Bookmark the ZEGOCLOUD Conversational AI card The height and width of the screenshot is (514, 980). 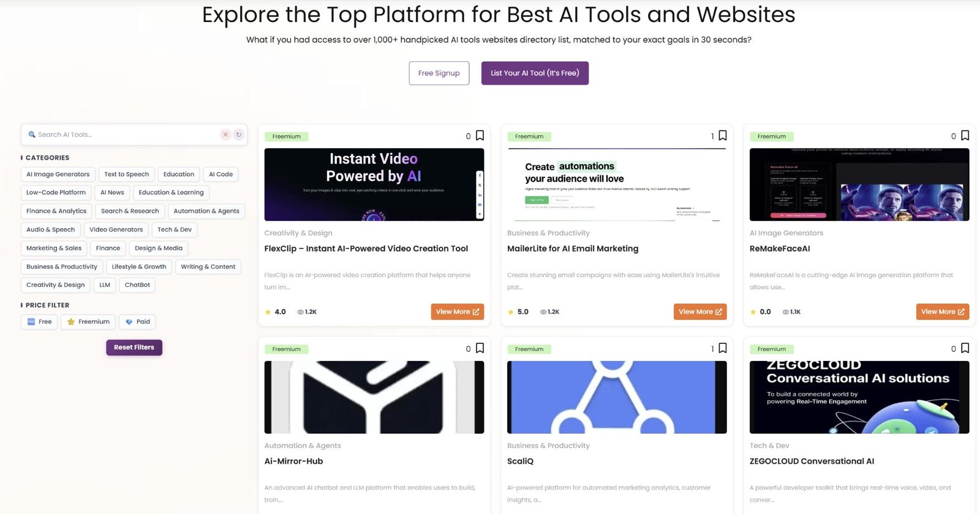point(965,348)
